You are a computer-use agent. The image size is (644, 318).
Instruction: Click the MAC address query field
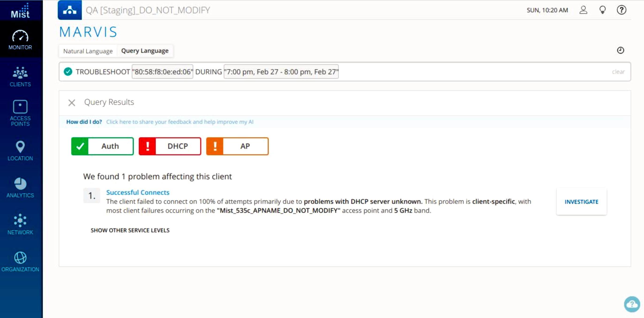(x=162, y=72)
